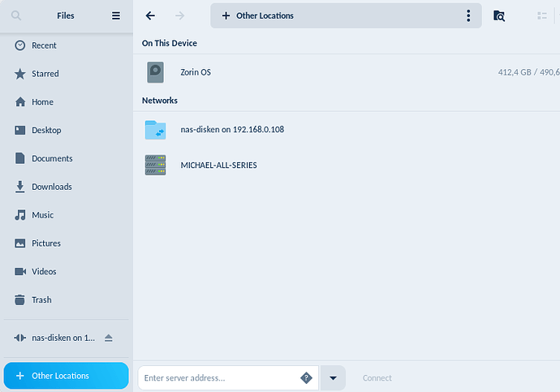Click the forward navigation arrow

(x=180, y=15)
